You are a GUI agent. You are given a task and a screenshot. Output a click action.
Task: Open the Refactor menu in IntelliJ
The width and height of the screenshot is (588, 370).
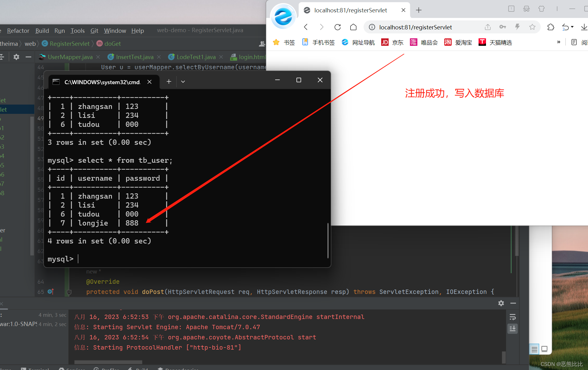[x=18, y=31]
